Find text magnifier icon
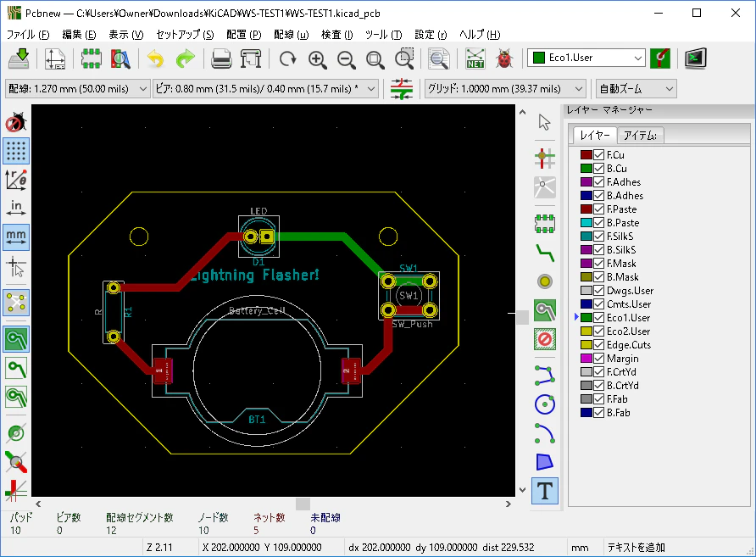The height and width of the screenshot is (557, 756). click(x=439, y=58)
